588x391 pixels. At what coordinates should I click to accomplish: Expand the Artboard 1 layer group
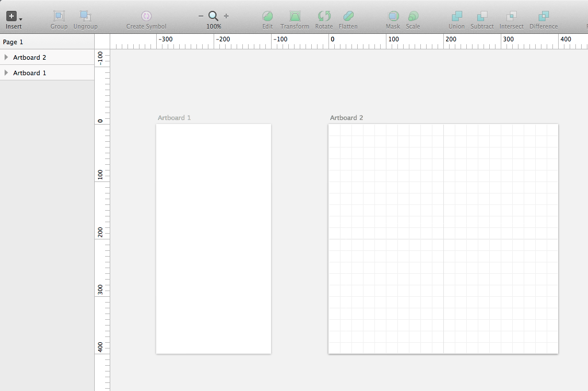pos(6,73)
